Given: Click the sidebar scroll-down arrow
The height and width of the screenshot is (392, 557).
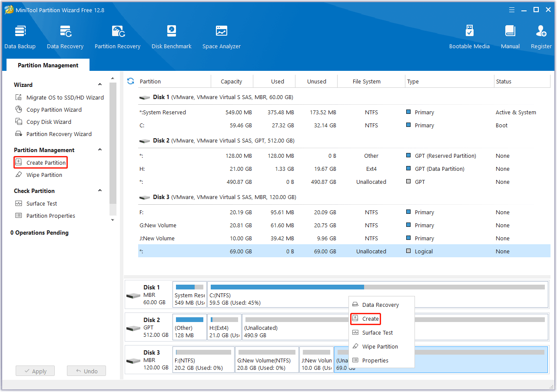Looking at the screenshot, I should (113, 220).
